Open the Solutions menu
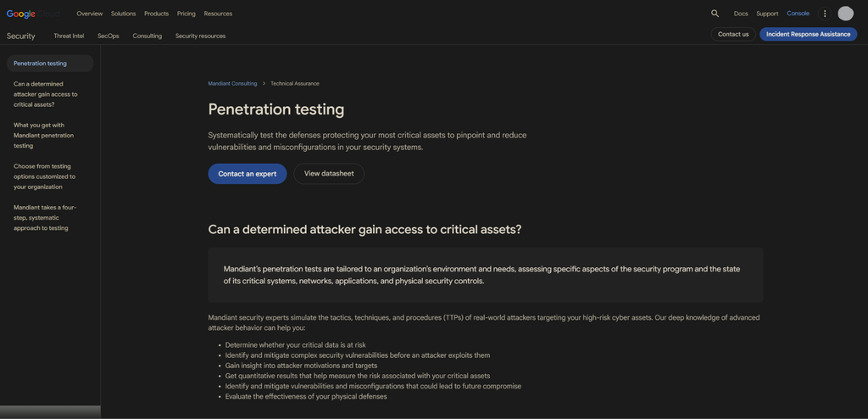This screenshot has width=868, height=419. [124, 14]
